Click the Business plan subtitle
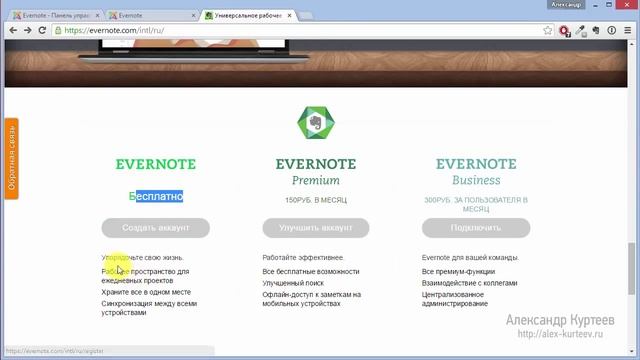 [x=476, y=180]
